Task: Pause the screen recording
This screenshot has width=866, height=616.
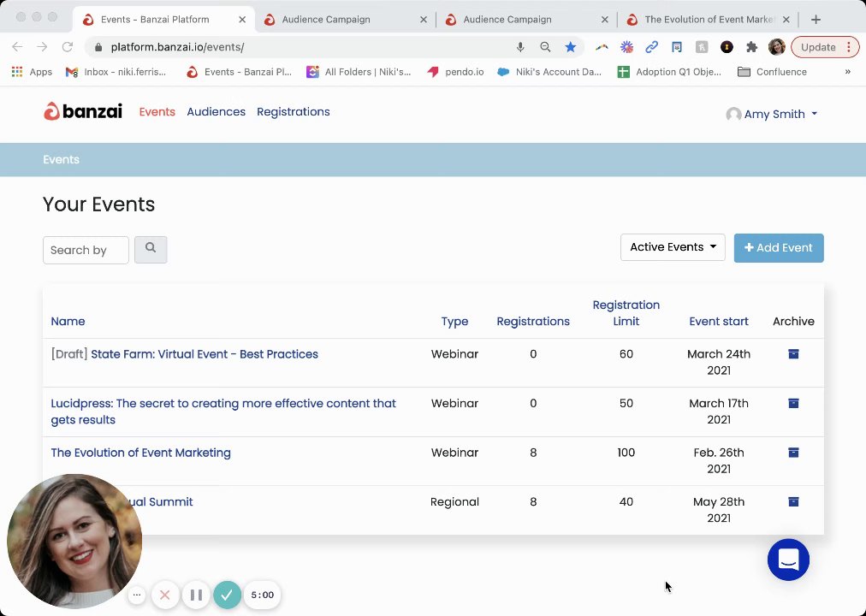Action: (x=196, y=595)
